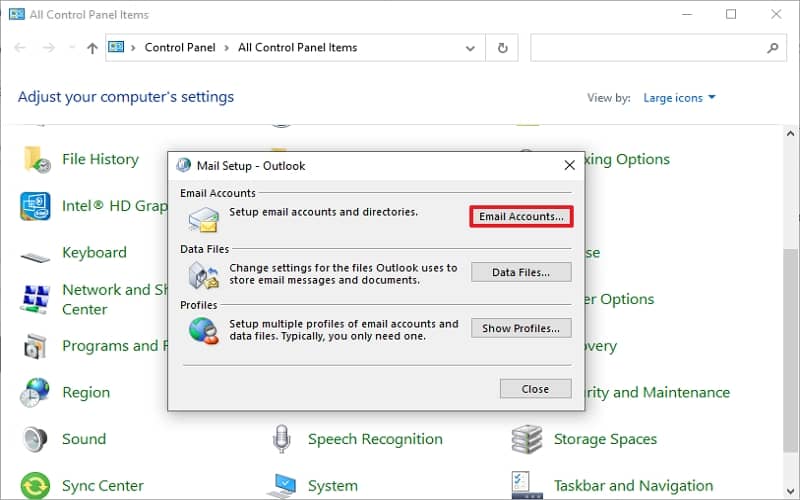Image resolution: width=800 pixels, height=500 pixels.
Task: Click the search magnifier icon
Action: [772, 48]
